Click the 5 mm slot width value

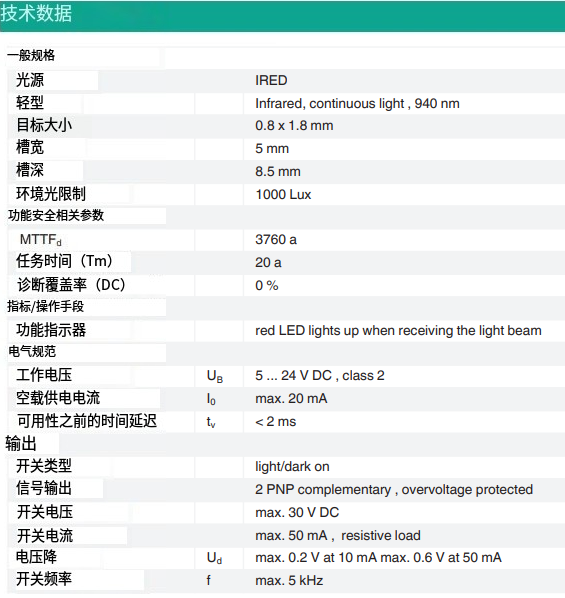point(272,148)
